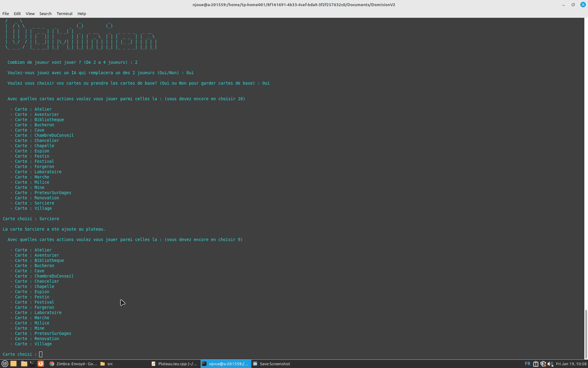Open the Linux Mint start menu
This screenshot has width=588, height=368.
(x=5, y=364)
